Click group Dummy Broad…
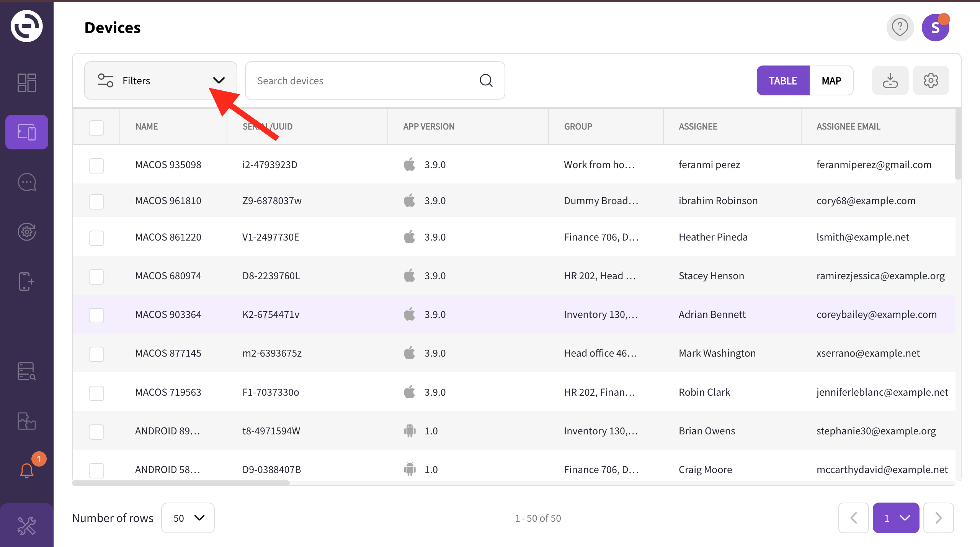The height and width of the screenshot is (547, 980). click(x=601, y=201)
